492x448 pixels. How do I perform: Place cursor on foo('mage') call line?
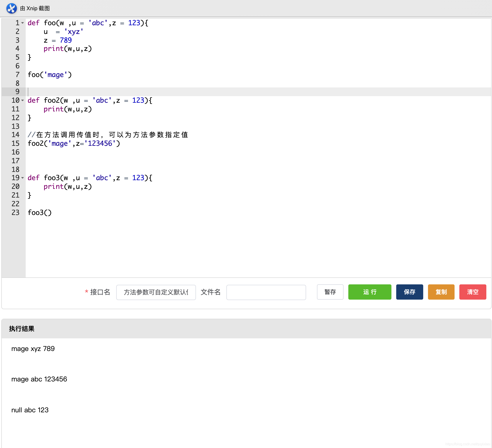50,75
